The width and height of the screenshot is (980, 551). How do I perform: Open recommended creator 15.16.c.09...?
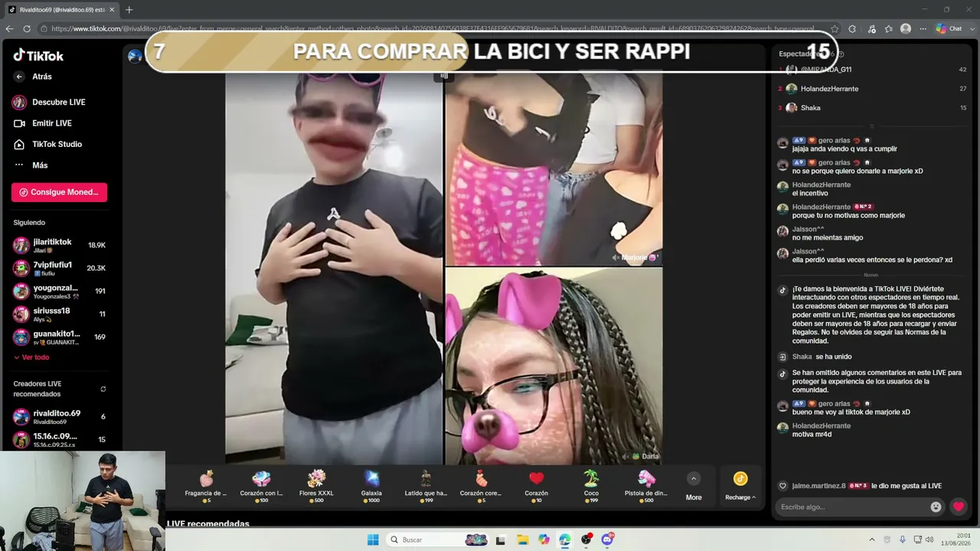click(59, 440)
